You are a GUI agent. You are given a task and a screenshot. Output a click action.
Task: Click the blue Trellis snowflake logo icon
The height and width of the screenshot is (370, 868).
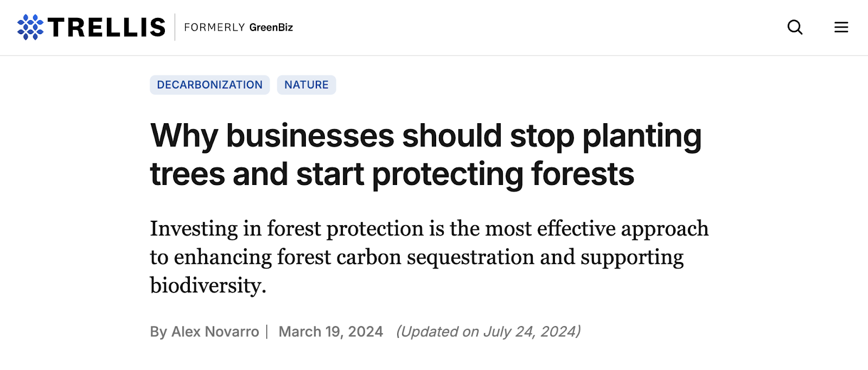[30, 27]
